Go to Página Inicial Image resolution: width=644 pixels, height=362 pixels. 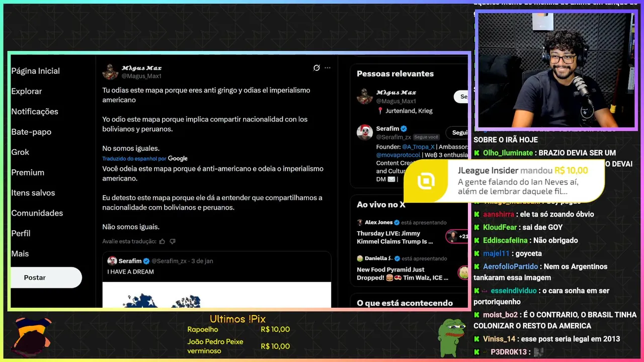(x=35, y=71)
